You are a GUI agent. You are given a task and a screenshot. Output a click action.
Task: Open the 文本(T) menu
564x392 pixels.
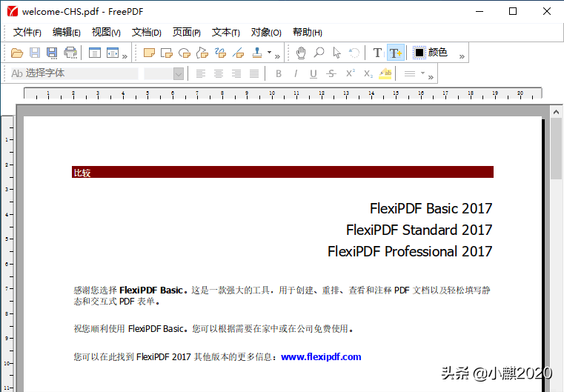(x=225, y=33)
